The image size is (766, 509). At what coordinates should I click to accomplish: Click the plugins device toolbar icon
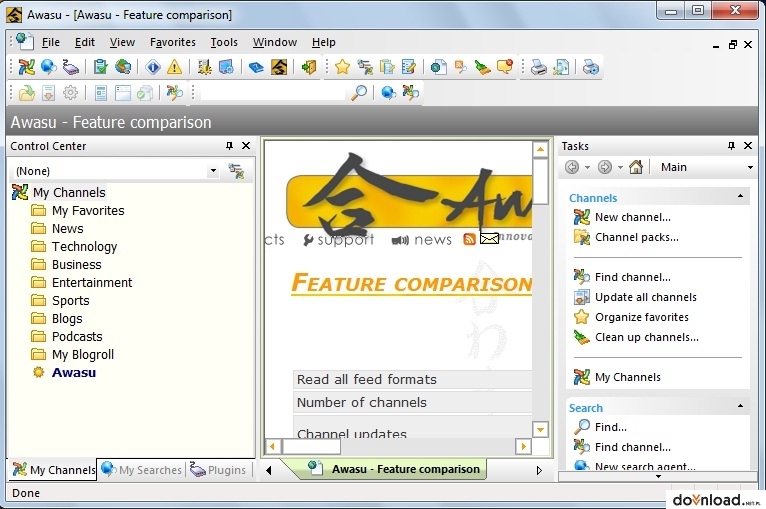pyautogui.click(x=70, y=67)
